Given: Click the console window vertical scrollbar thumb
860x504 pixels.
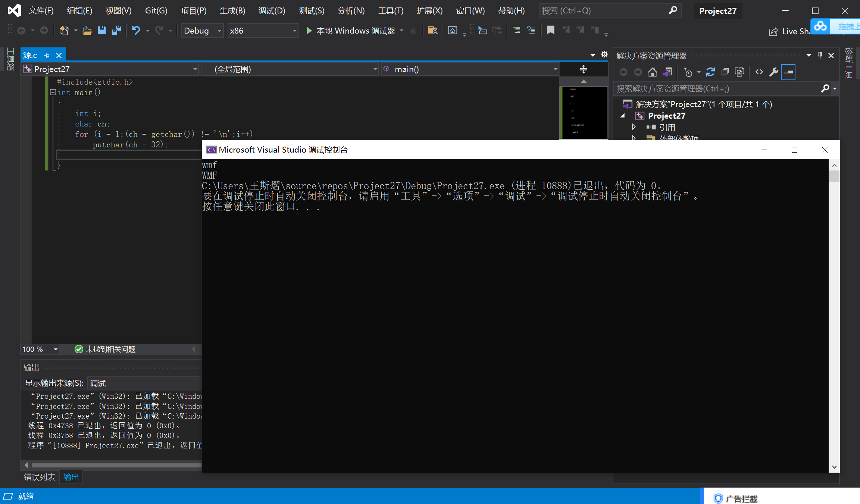Looking at the screenshot, I should pyautogui.click(x=834, y=176).
